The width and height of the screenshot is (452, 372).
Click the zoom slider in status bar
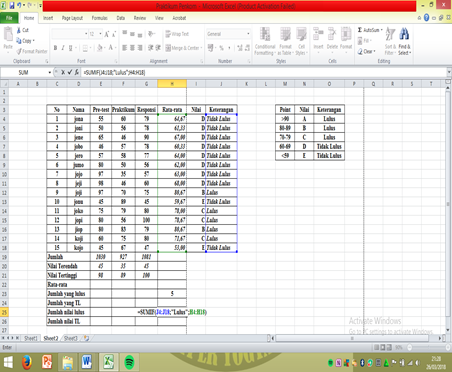coord(428,347)
